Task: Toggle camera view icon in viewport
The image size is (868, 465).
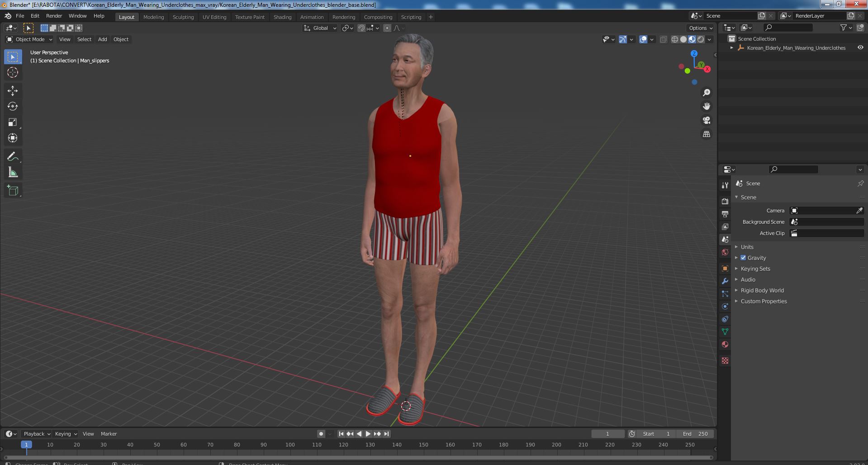Action: (707, 121)
